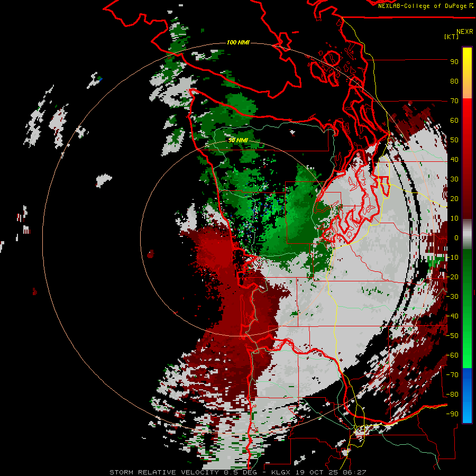Click the "90" value on velocity scale

pyautogui.click(x=454, y=62)
